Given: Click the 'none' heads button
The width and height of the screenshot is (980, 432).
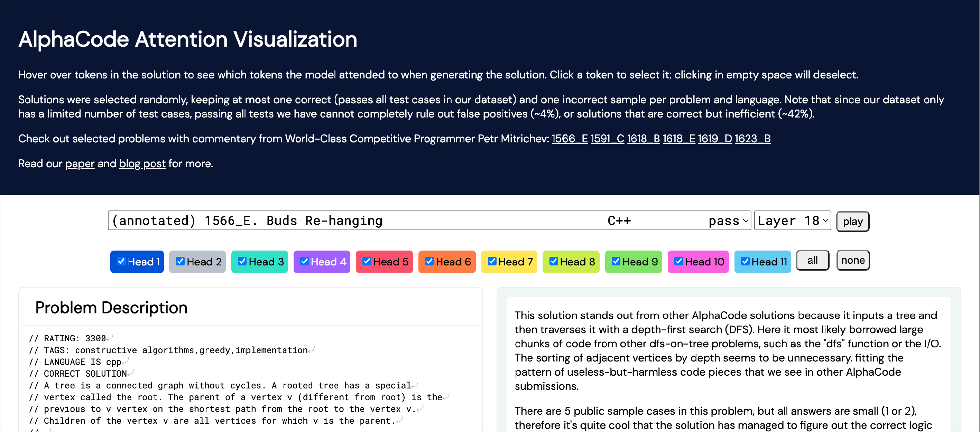Looking at the screenshot, I should 853,261.
